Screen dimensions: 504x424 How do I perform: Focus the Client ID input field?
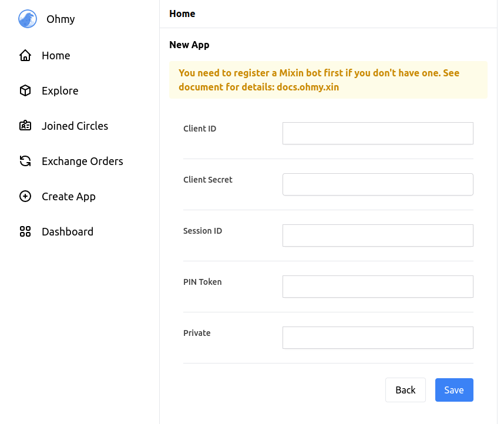pos(378,133)
